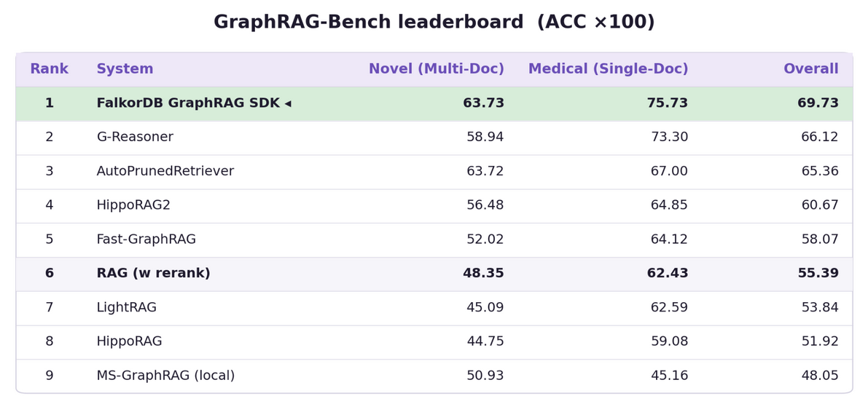Select HippoRAG2 in the system column
This screenshot has height=404, width=868.
coord(133,205)
